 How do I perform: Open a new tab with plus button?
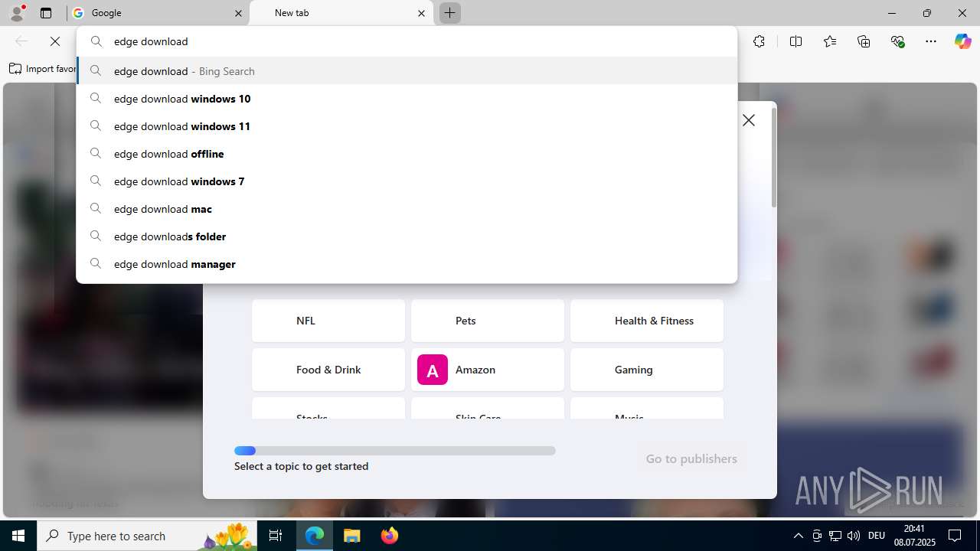[x=450, y=13]
